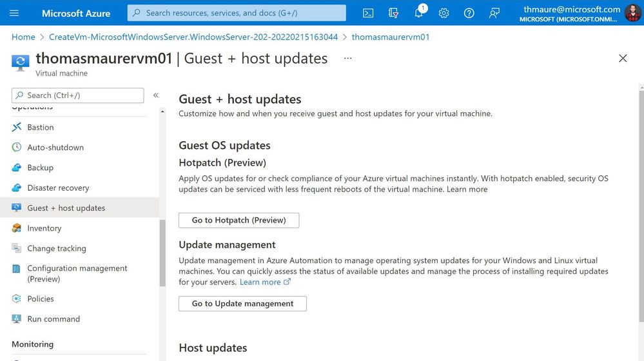Screen dimensions: 644x361
Task: Click Go to Hotpatch (Preview) button
Action: point(239,220)
